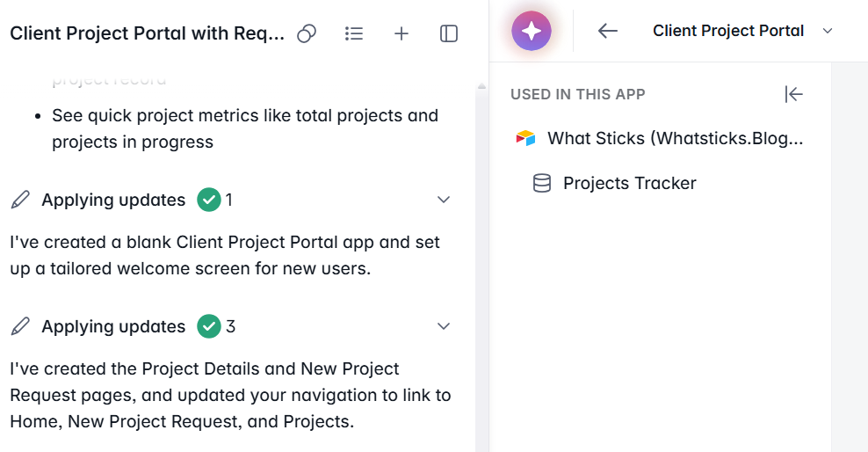Click pencil icon of first Applying updates
Viewport: 868px width, 452px height.
coord(20,200)
